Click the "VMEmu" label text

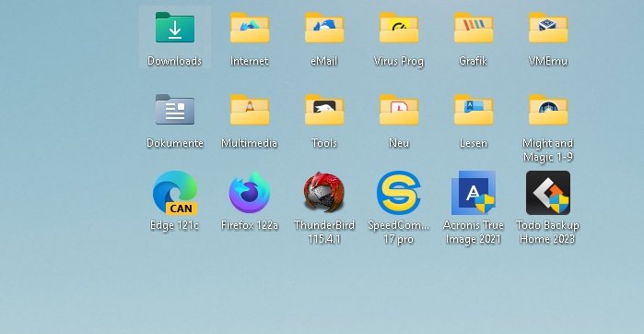coord(548,61)
